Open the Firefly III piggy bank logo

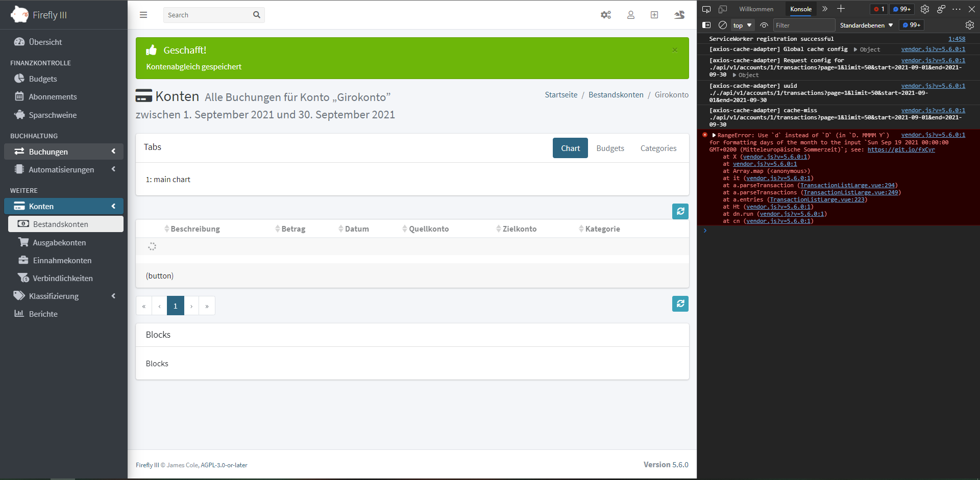(19, 14)
